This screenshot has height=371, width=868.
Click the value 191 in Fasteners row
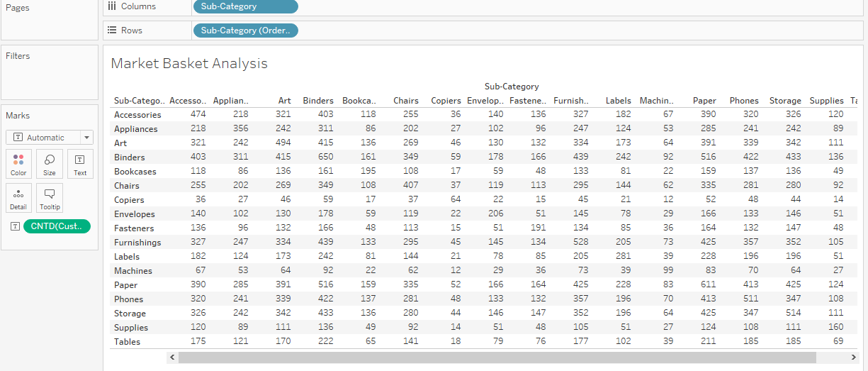(x=539, y=228)
